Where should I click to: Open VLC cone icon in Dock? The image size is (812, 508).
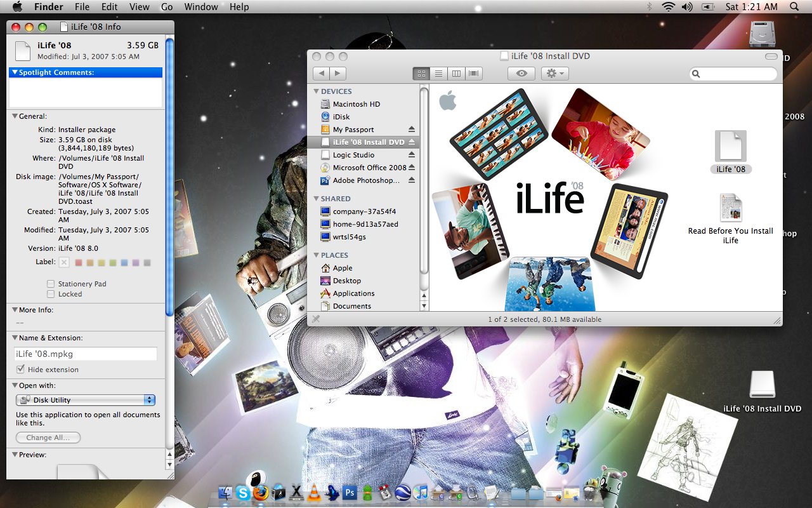314,492
